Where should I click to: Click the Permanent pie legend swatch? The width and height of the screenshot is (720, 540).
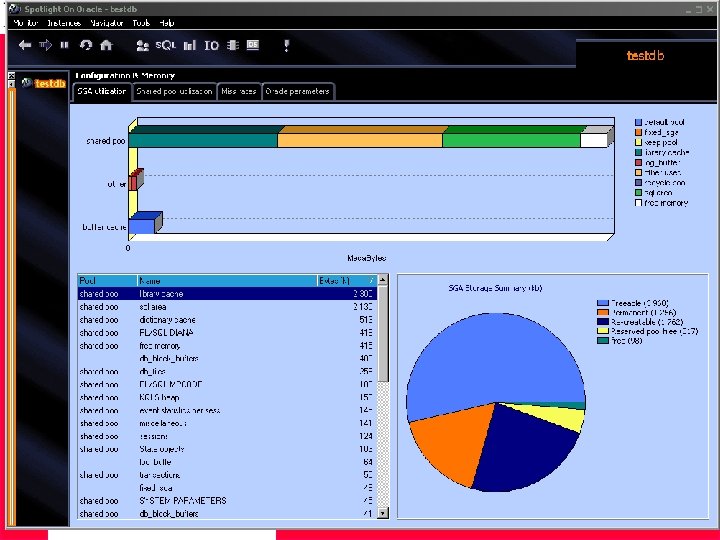click(x=602, y=312)
